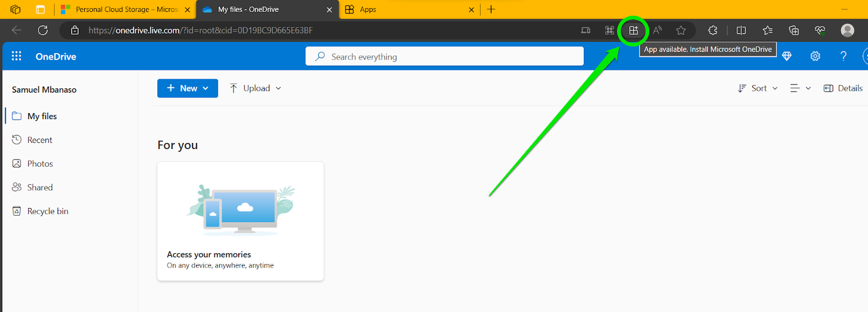Open the Upload dropdown

coord(256,88)
